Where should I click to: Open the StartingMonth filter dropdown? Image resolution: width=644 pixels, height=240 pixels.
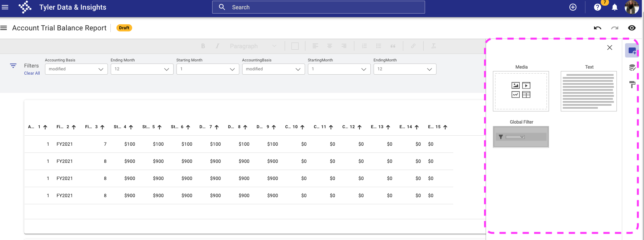pos(339,69)
